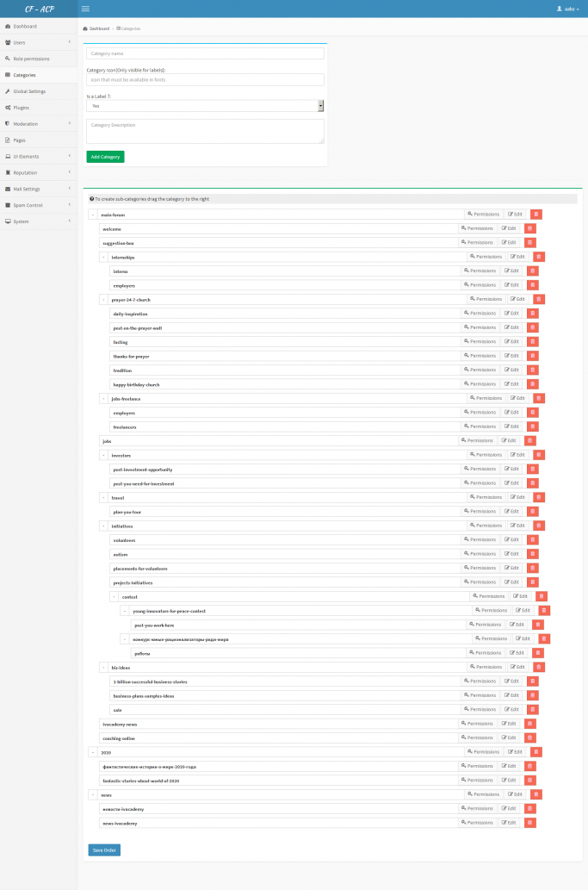Select the business-plans-samples-ideas row
The height and width of the screenshot is (890, 588).
[x=283, y=695]
